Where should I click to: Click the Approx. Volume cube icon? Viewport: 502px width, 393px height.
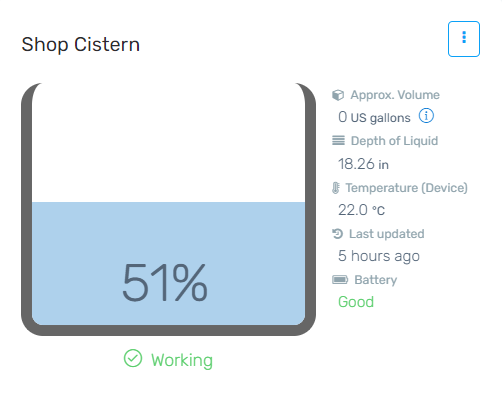tap(338, 95)
